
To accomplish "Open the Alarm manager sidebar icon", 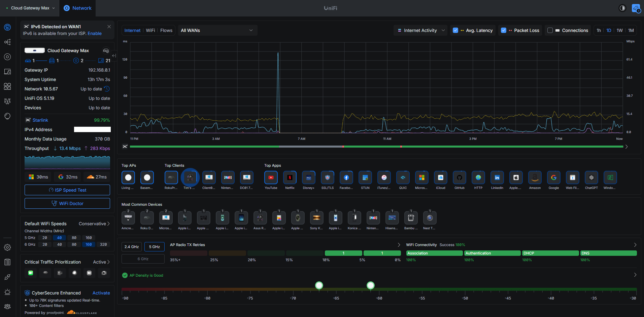I will tap(7, 292).
